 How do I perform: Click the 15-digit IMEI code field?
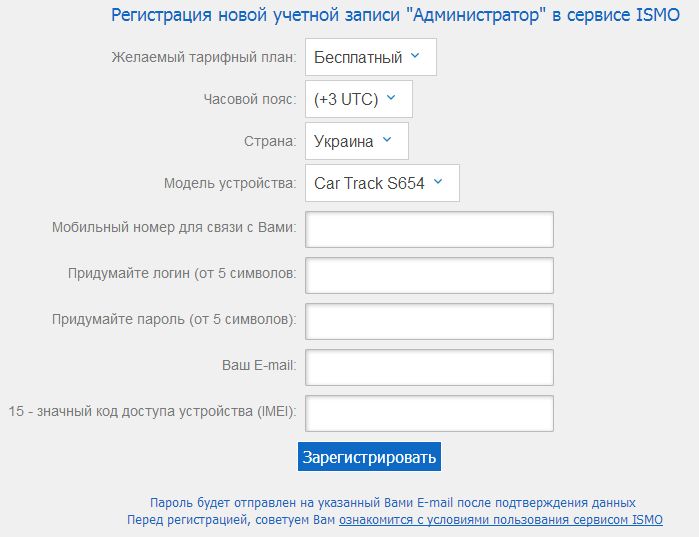[x=429, y=413]
